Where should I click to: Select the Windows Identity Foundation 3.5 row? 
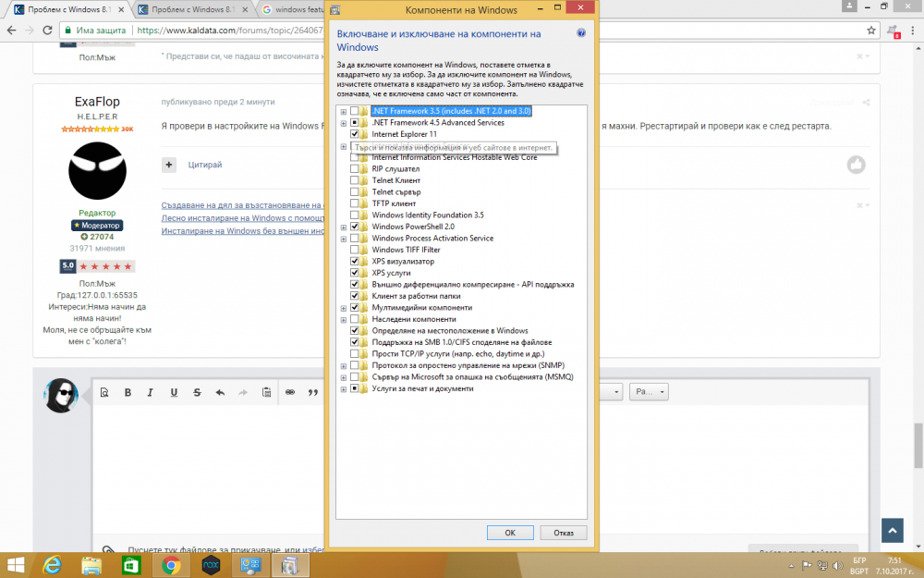427,215
